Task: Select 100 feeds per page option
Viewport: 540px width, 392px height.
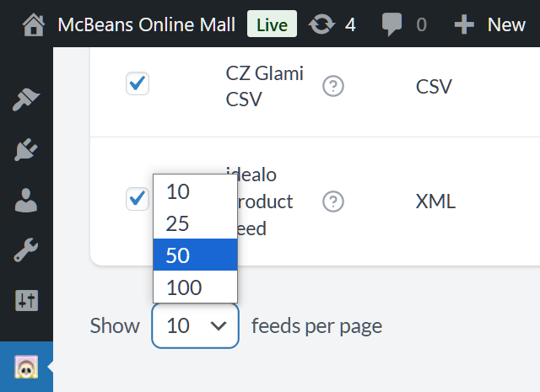Action: coord(195,287)
